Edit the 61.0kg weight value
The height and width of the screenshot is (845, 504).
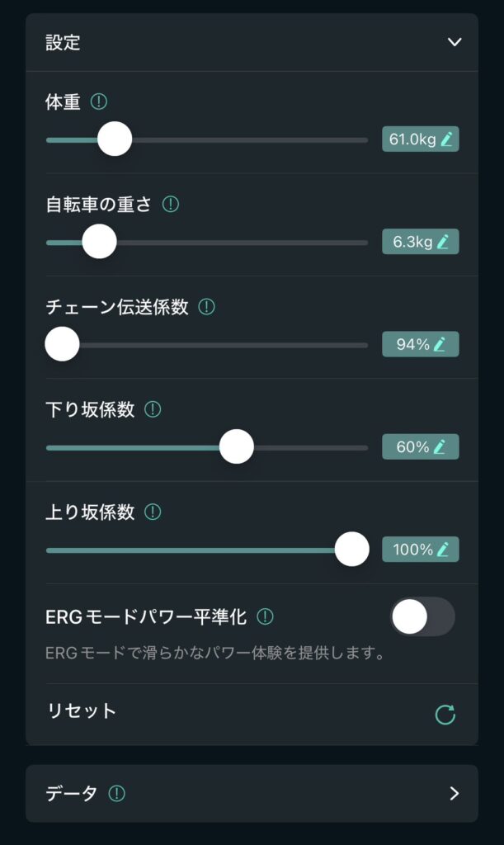click(x=420, y=139)
